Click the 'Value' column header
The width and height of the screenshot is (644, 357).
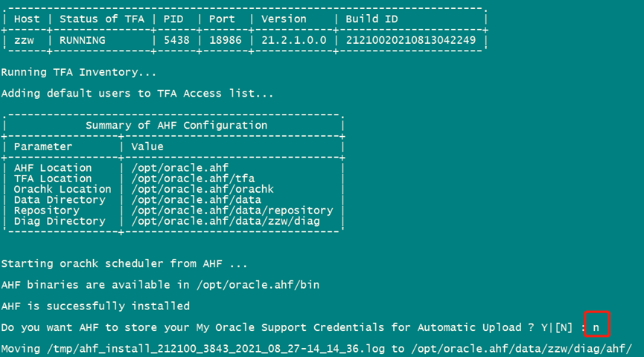tap(147, 147)
